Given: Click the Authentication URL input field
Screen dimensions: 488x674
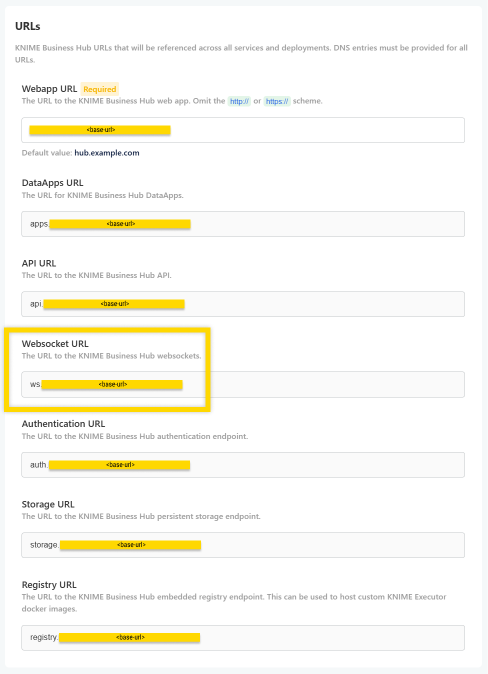Looking at the screenshot, I should [243, 465].
